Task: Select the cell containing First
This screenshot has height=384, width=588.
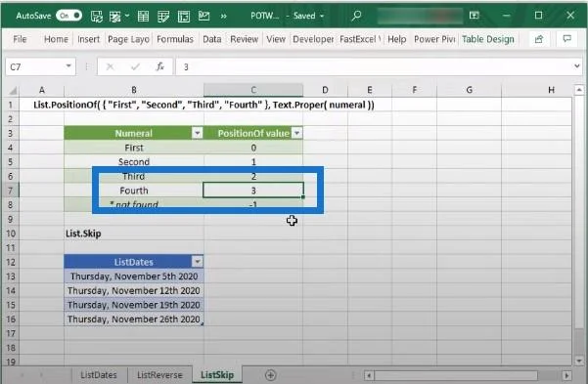Action: [x=134, y=148]
